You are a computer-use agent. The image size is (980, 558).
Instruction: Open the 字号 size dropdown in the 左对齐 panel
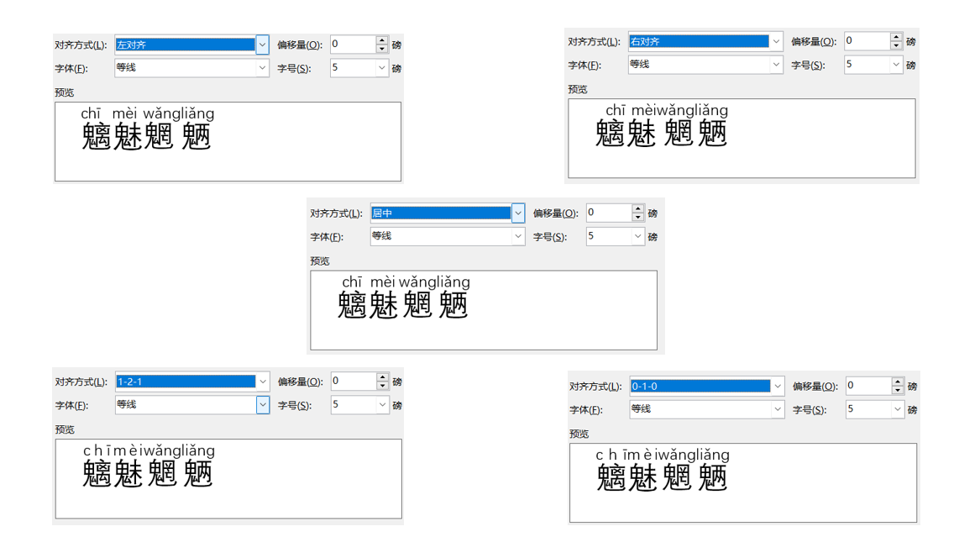[382, 67]
